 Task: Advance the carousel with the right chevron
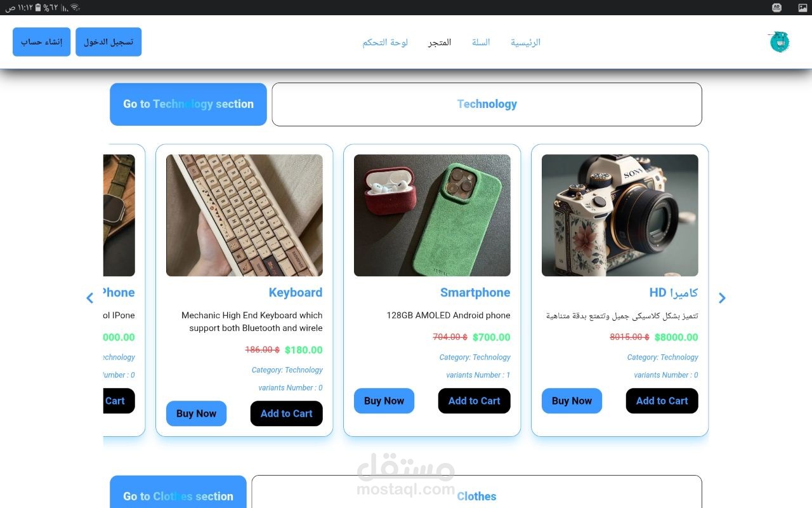(x=722, y=298)
